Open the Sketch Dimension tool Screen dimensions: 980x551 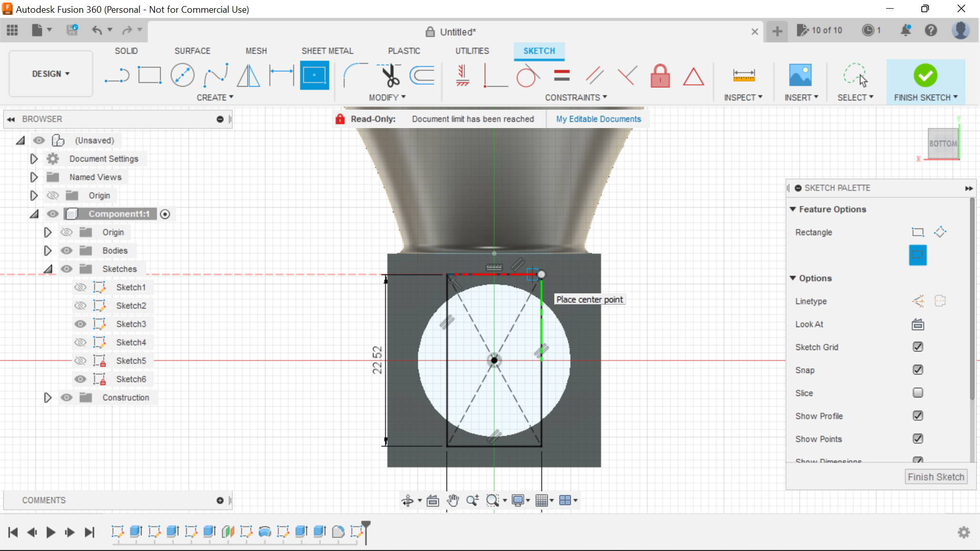pos(281,75)
